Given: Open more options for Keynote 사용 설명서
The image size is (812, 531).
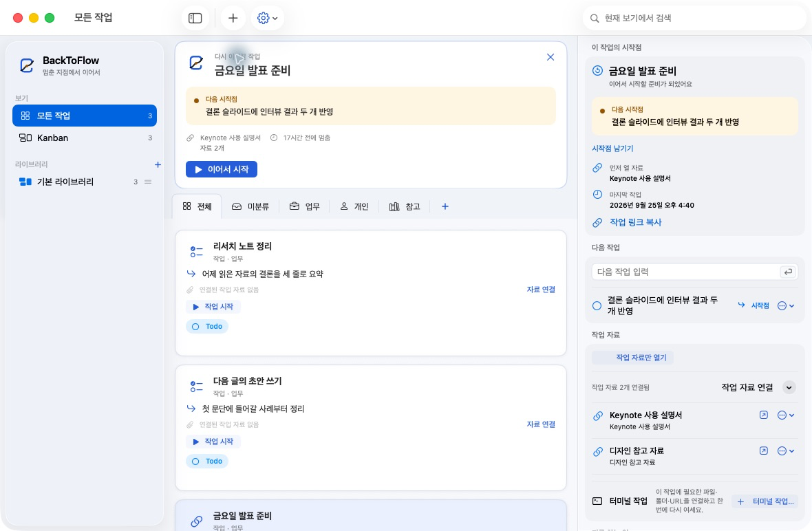Looking at the screenshot, I should click(x=786, y=415).
